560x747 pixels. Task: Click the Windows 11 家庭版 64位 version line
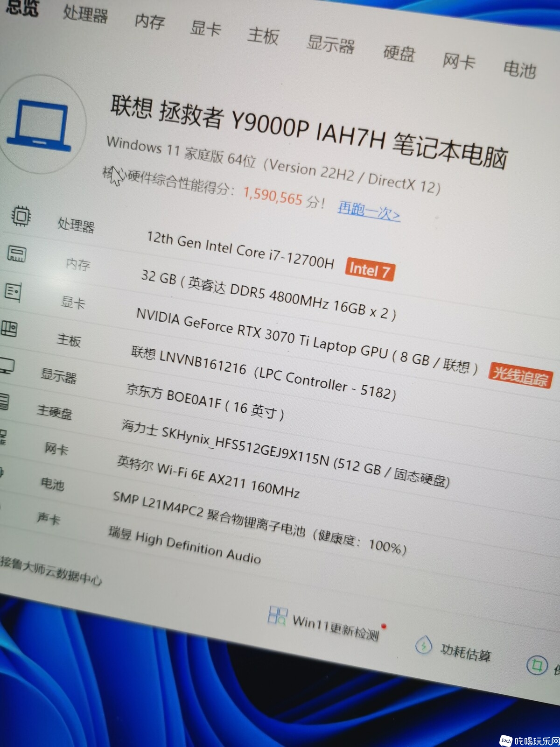pyautogui.click(x=274, y=165)
